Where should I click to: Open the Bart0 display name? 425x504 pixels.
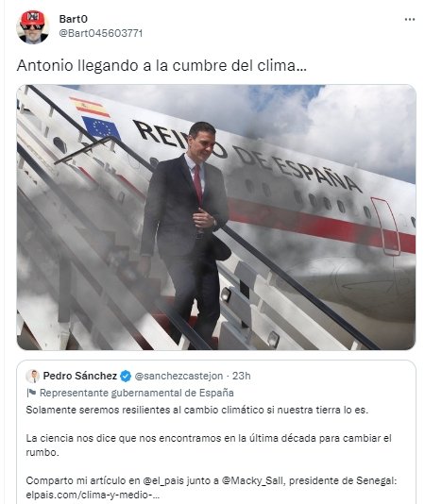pyautogui.click(x=73, y=19)
